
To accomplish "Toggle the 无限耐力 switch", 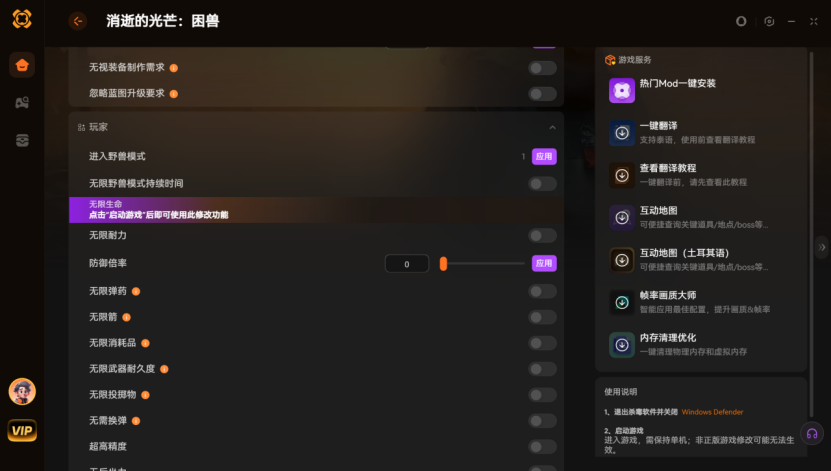I will [x=542, y=236].
